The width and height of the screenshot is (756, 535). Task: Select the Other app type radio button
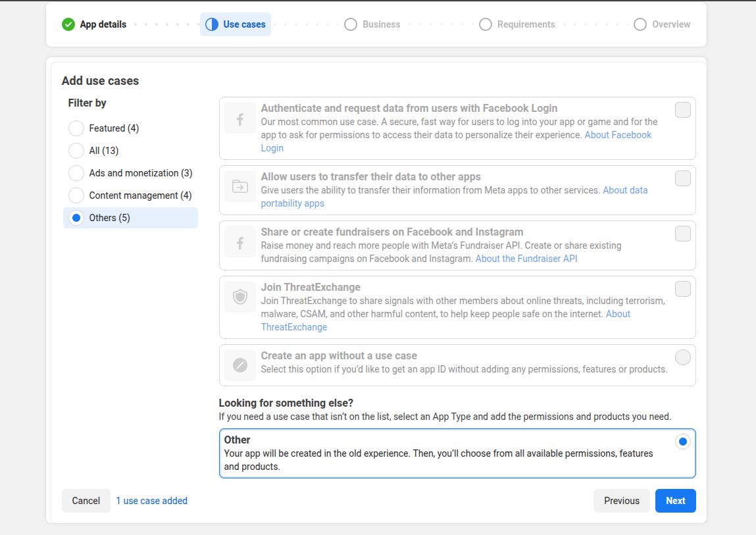[x=682, y=442]
